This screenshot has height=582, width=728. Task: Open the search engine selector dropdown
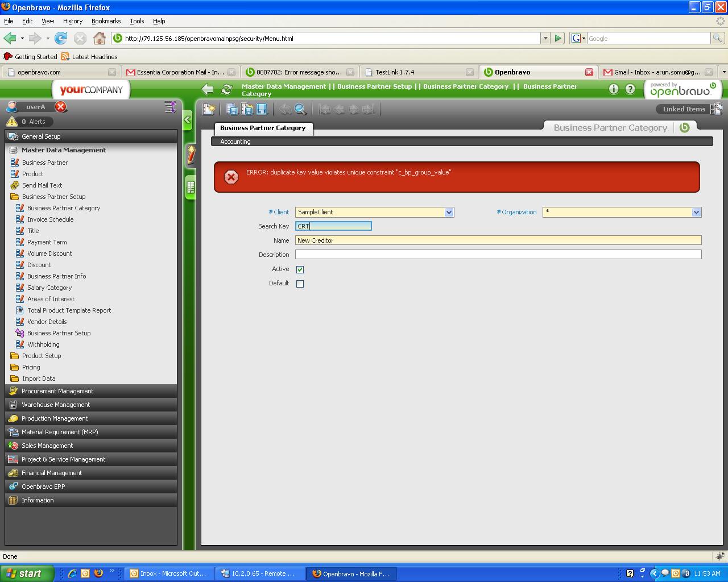(x=578, y=38)
